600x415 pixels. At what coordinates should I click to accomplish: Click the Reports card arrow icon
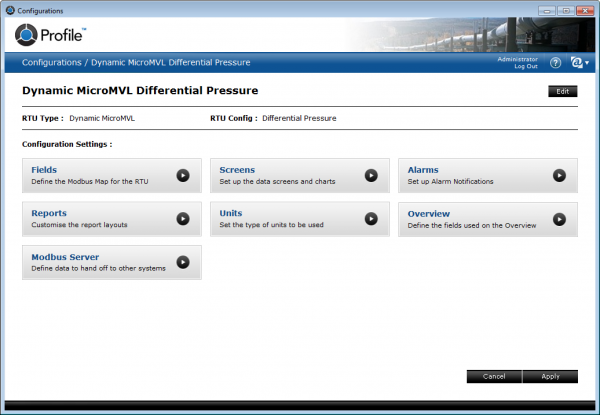(x=183, y=219)
